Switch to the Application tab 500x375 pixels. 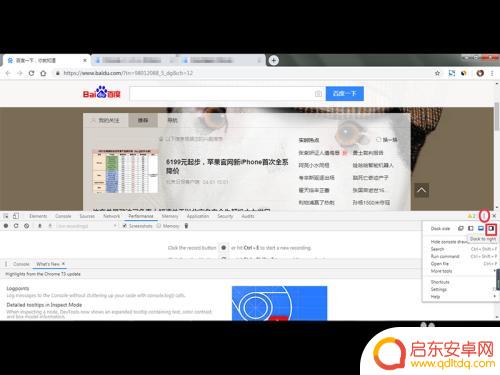tap(198, 216)
